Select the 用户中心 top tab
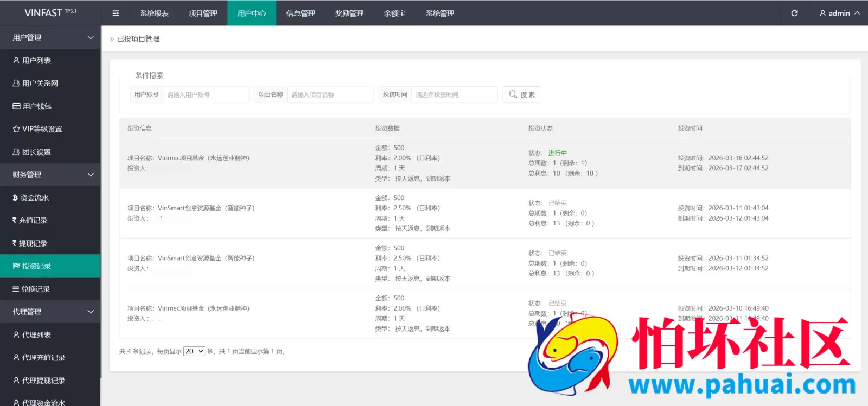Viewport: 868px width, 406px height. [252, 13]
